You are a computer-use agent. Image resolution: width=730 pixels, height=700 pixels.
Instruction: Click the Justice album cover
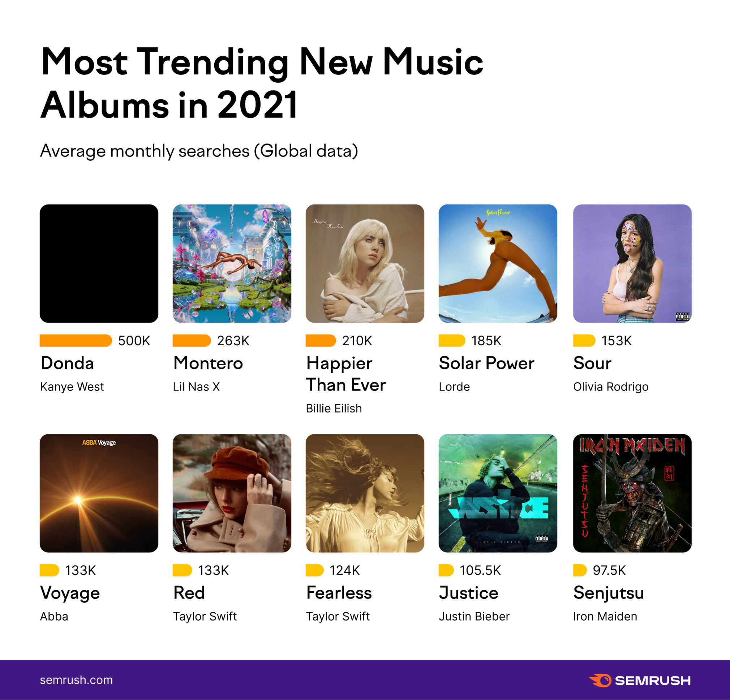pyautogui.click(x=498, y=493)
